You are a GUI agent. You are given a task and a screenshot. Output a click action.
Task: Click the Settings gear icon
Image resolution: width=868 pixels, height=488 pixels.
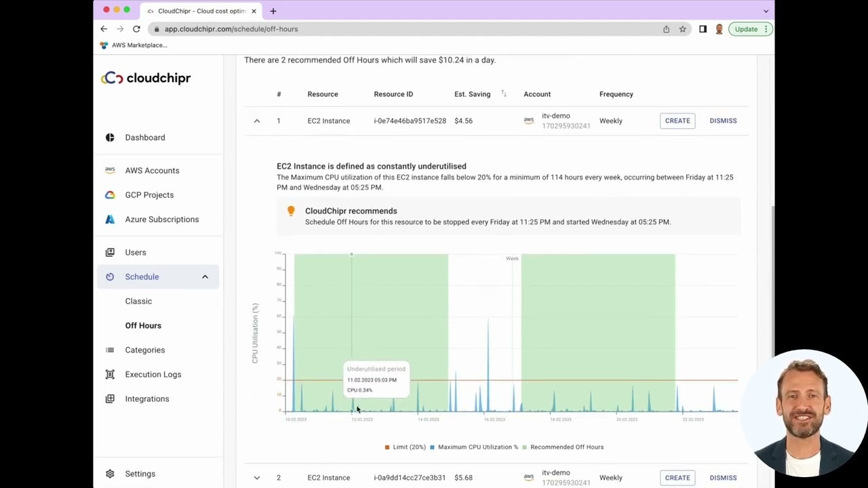click(x=110, y=473)
